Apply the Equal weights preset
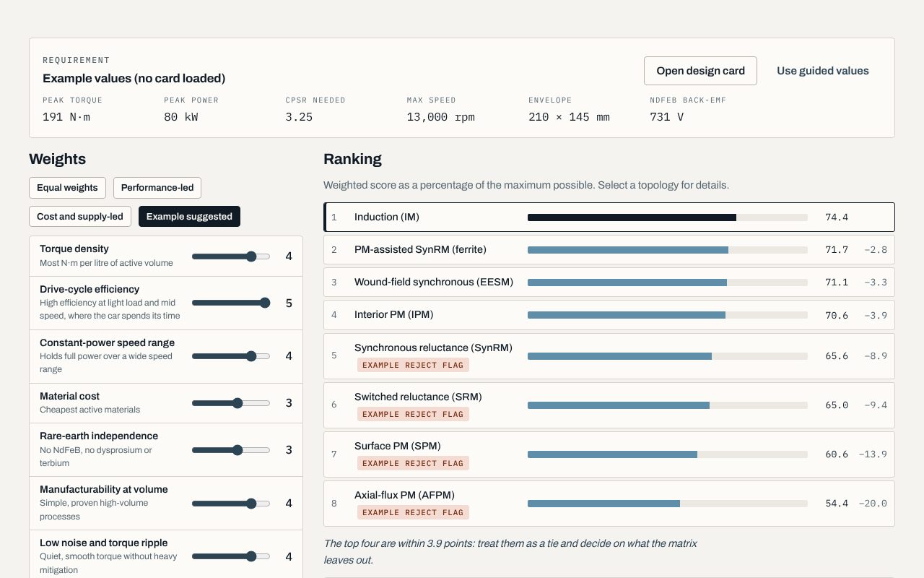The height and width of the screenshot is (578, 924). 67,188
